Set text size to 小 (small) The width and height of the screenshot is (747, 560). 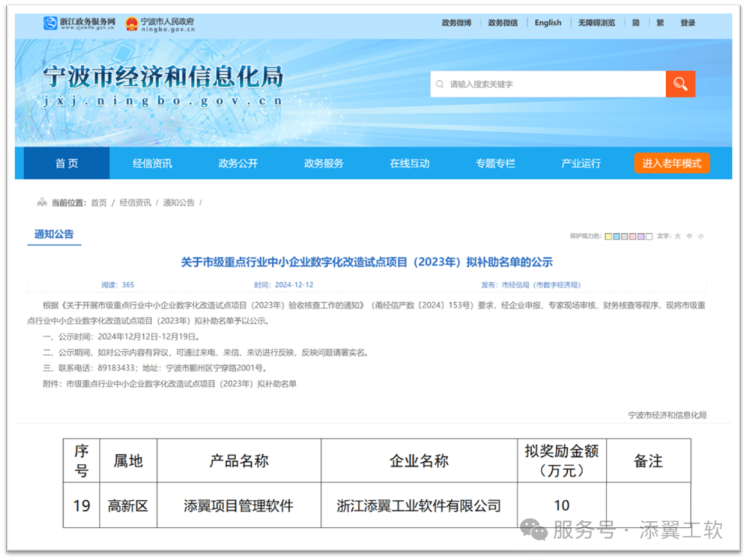coord(701,236)
